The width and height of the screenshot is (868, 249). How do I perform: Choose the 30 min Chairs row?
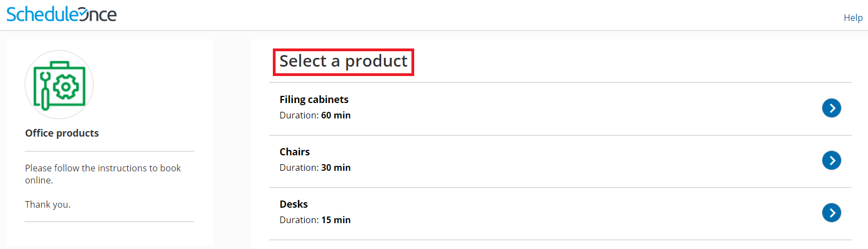click(x=550, y=161)
